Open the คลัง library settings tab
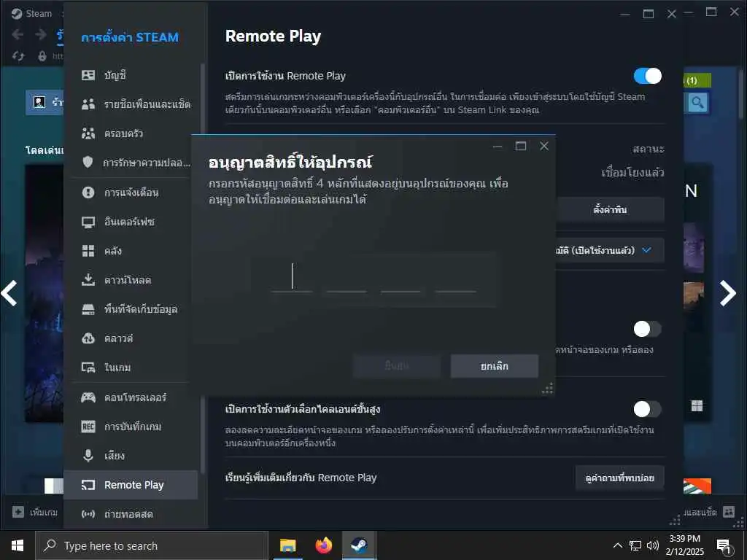The image size is (747, 560). pos(131,251)
